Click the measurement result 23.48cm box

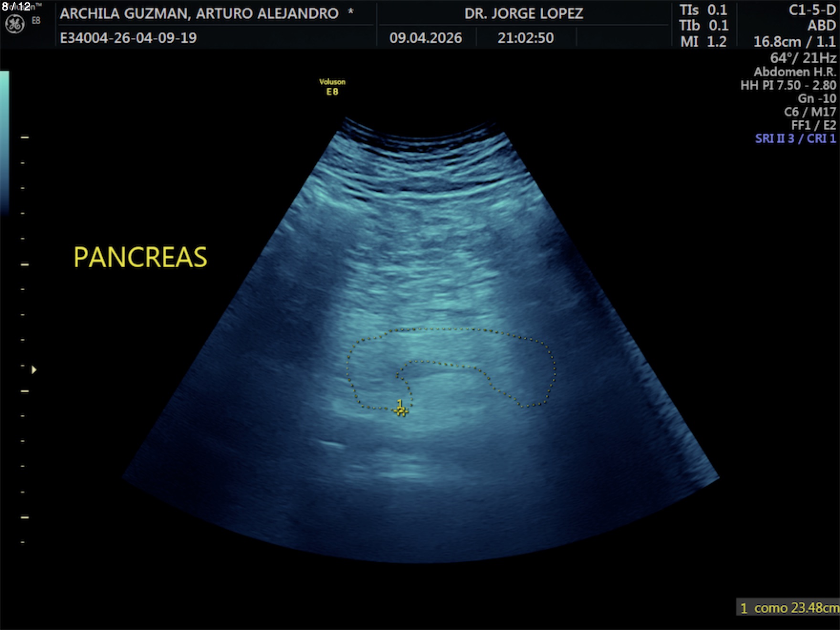coord(789,608)
